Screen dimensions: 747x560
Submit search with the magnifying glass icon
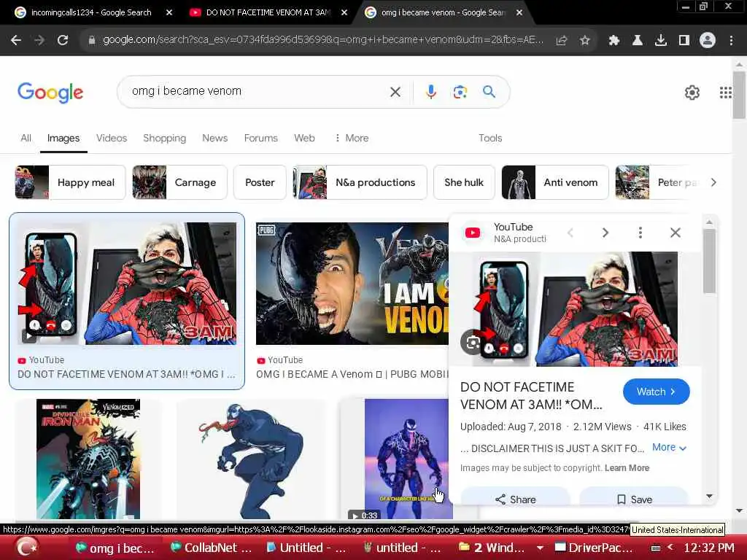click(x=489, y=91)
